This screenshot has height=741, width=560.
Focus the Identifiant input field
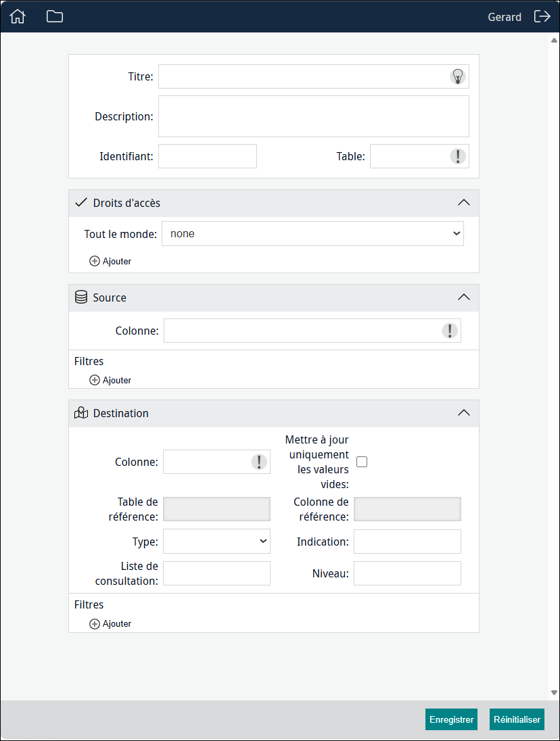[x=208, y=156]
